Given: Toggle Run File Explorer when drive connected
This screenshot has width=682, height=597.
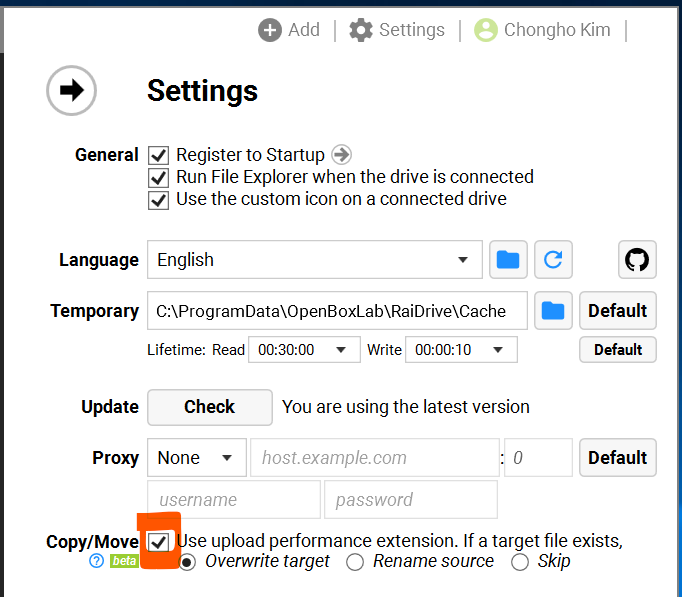Looking at the screenshot, I should coord(158,177).
